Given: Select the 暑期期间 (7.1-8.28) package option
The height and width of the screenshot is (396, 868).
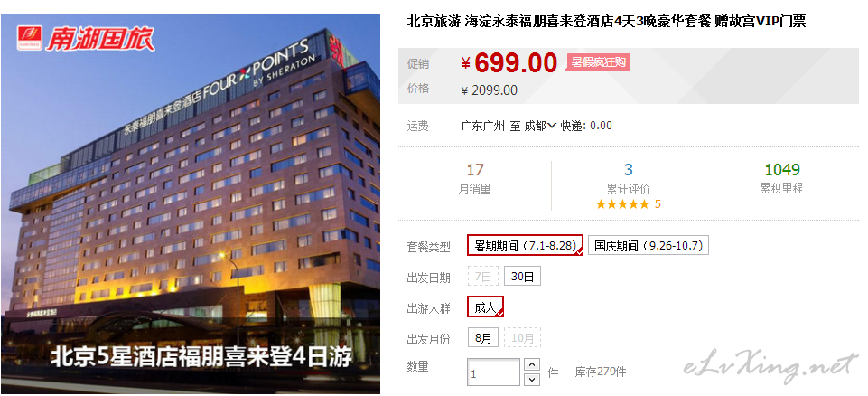Looking at the screenshot, I should point(526,245).
